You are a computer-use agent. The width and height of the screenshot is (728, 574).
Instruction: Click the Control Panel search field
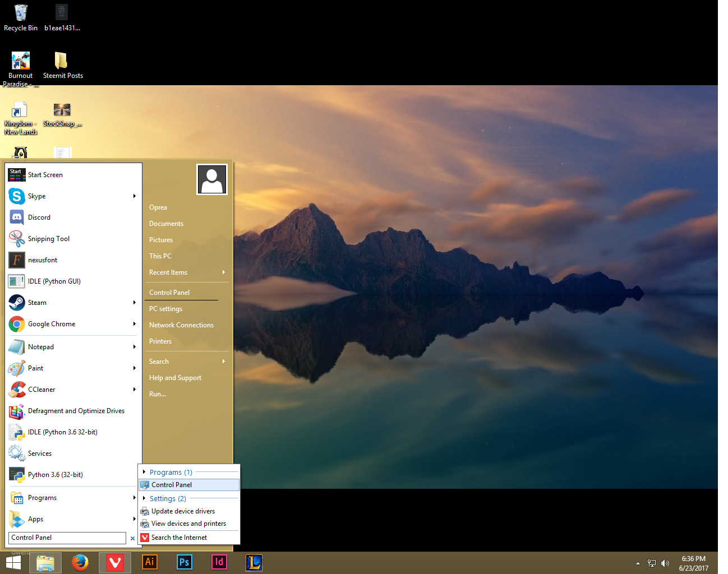67,538
